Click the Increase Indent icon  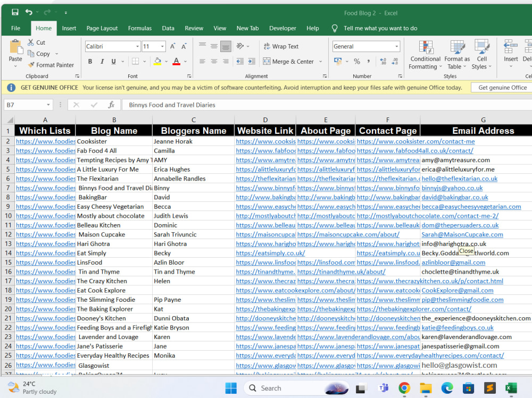pyautogui.click(x=252, y=61)
